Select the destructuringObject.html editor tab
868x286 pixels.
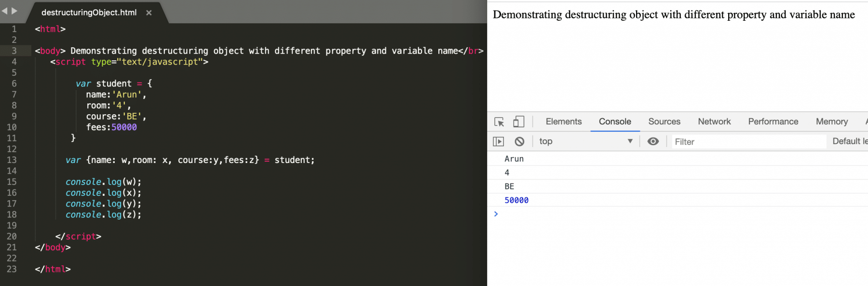click(89, 13)
